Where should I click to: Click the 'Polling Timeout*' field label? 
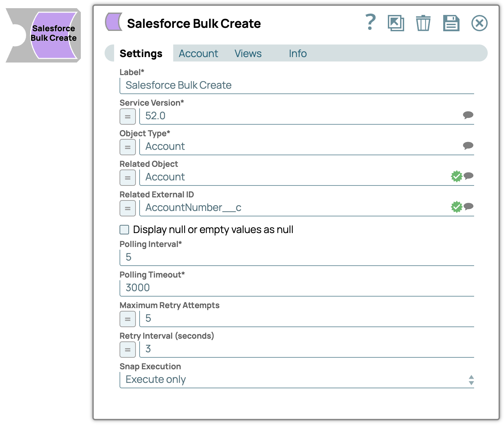click(x=152, y=274)
